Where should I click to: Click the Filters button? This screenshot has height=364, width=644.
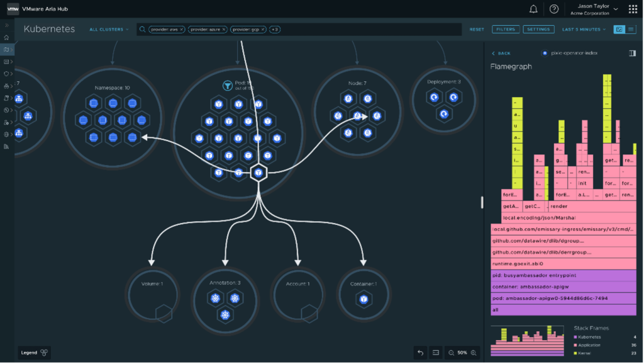tap(506, 30)
